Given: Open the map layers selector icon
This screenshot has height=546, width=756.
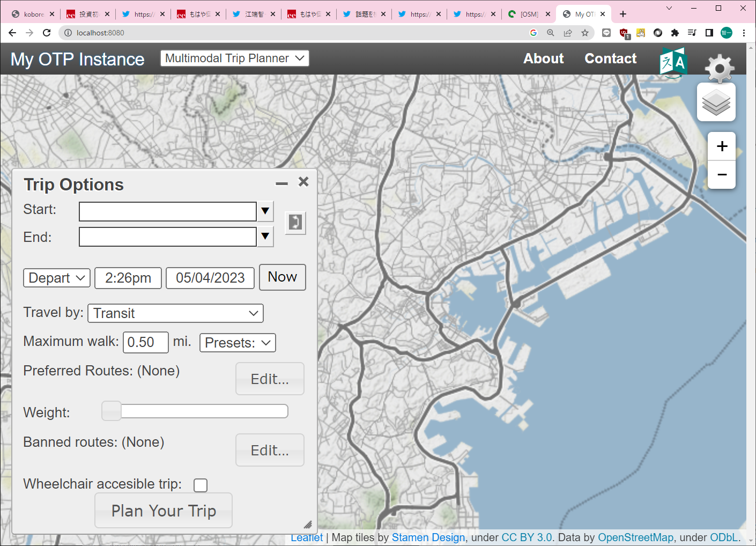Looking at the screenshot, I should click(x=716, y=102).
